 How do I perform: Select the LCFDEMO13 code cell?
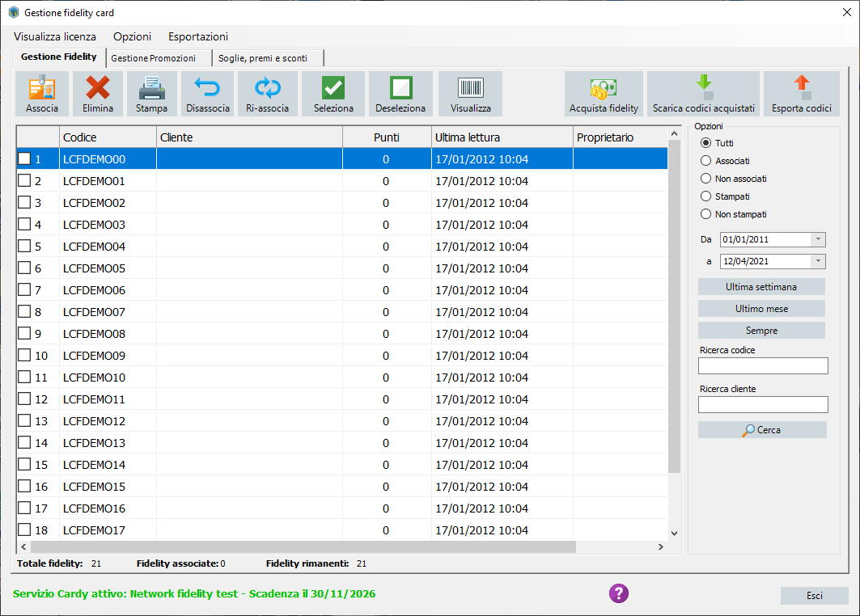pyautogui.click(x=108, y=443)
